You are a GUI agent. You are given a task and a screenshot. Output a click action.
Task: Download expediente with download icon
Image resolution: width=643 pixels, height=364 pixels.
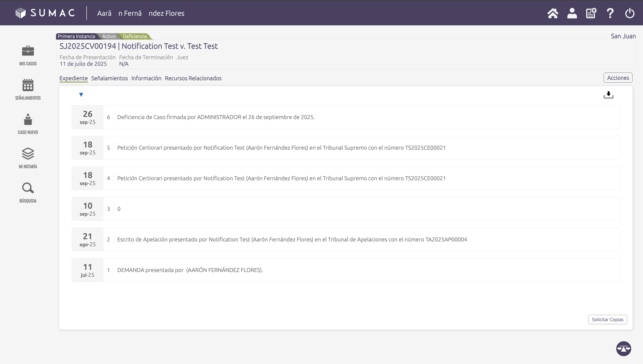(608, 95)
